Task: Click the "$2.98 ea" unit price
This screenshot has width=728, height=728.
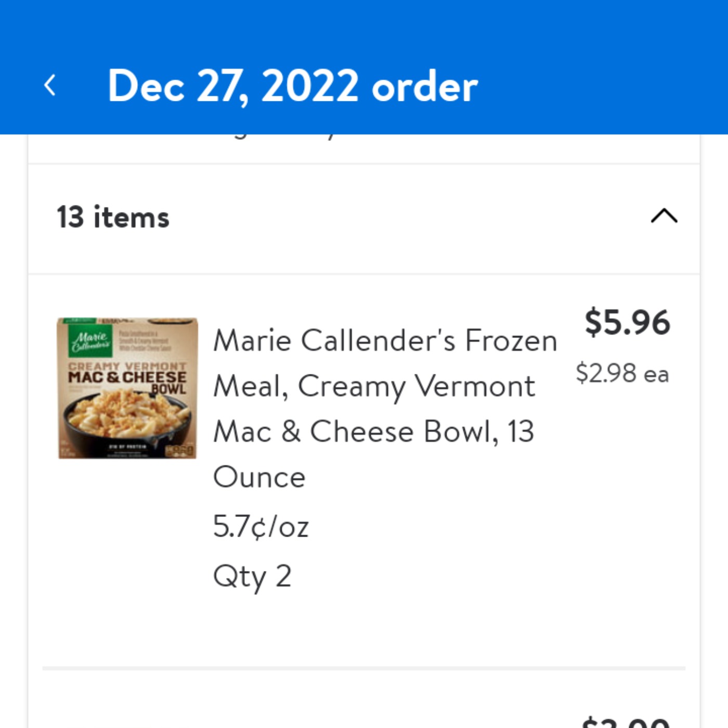Action: pos(622,373)
